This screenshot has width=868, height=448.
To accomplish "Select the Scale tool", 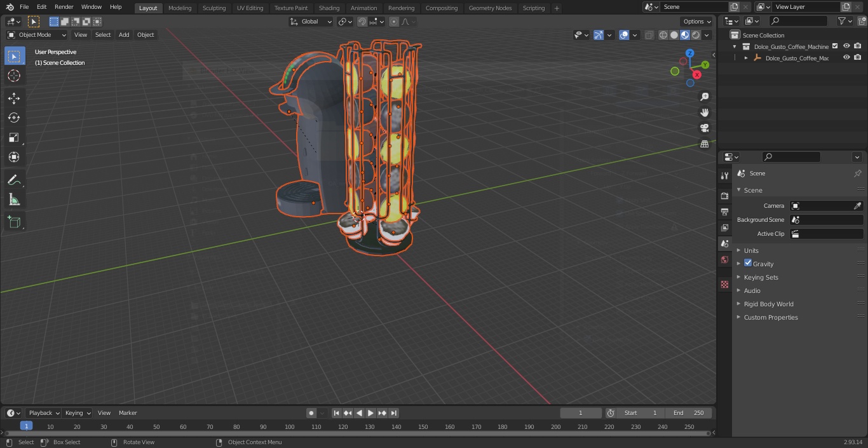I will 14,137.
